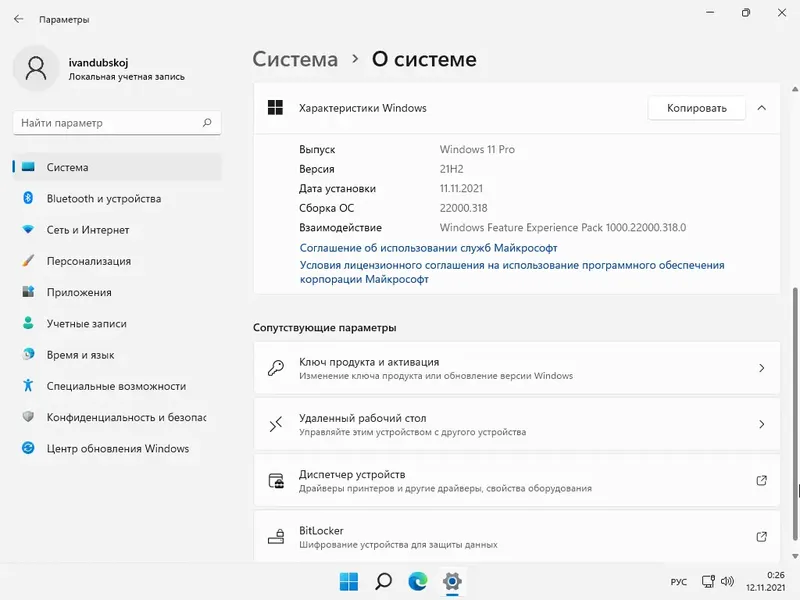Open Удаленный рабочий стол settings row
Viewport: 800px width, 600px height.
click(x=516, y=424)
